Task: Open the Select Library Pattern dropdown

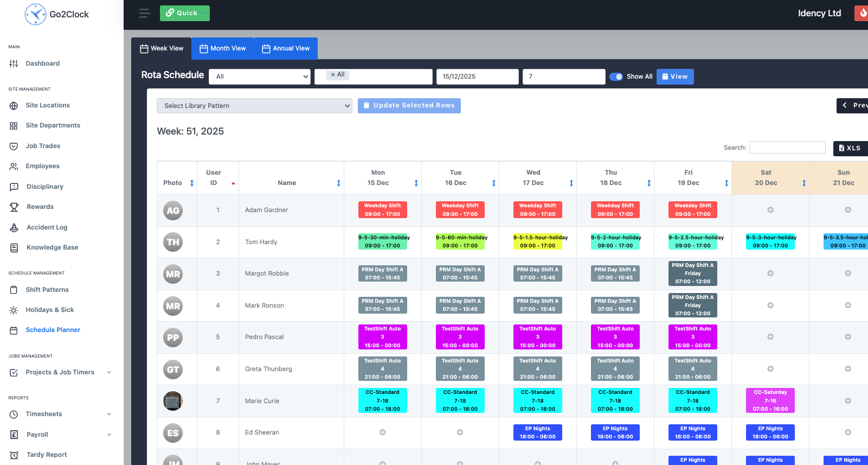Action: (254, 106)
